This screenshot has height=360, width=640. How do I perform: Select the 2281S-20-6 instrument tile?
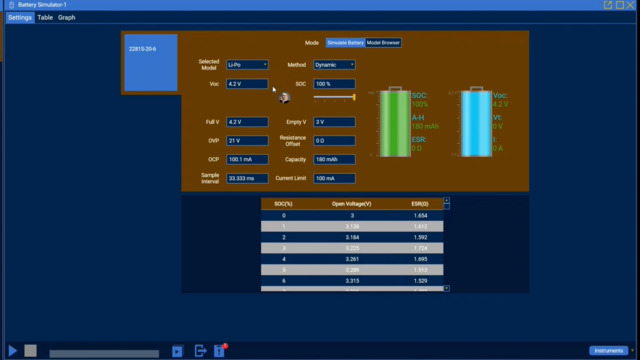151,62
